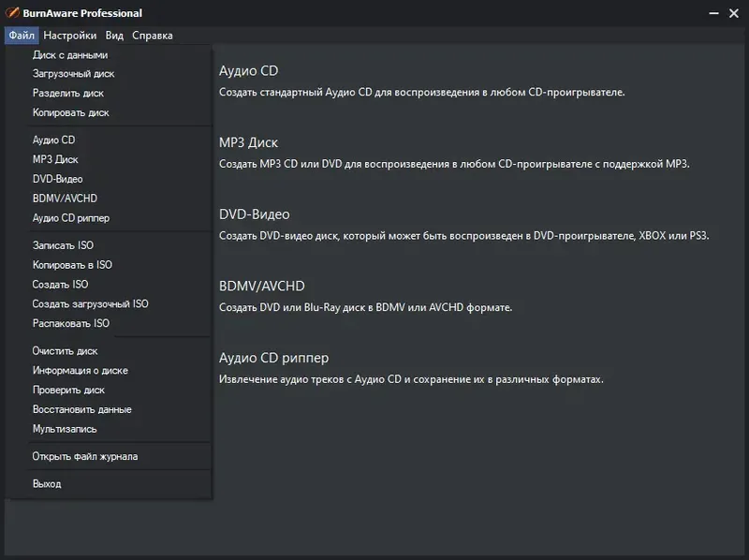
Task: Click the Копировать в ISO entry
Action: click(72, 265)
